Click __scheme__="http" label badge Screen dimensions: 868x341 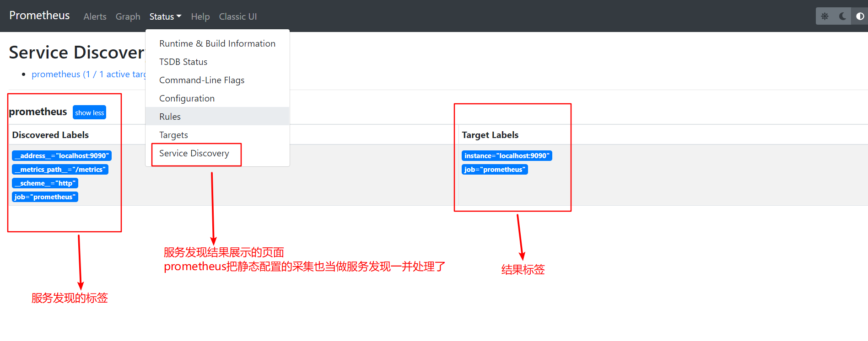pos(45,183)
